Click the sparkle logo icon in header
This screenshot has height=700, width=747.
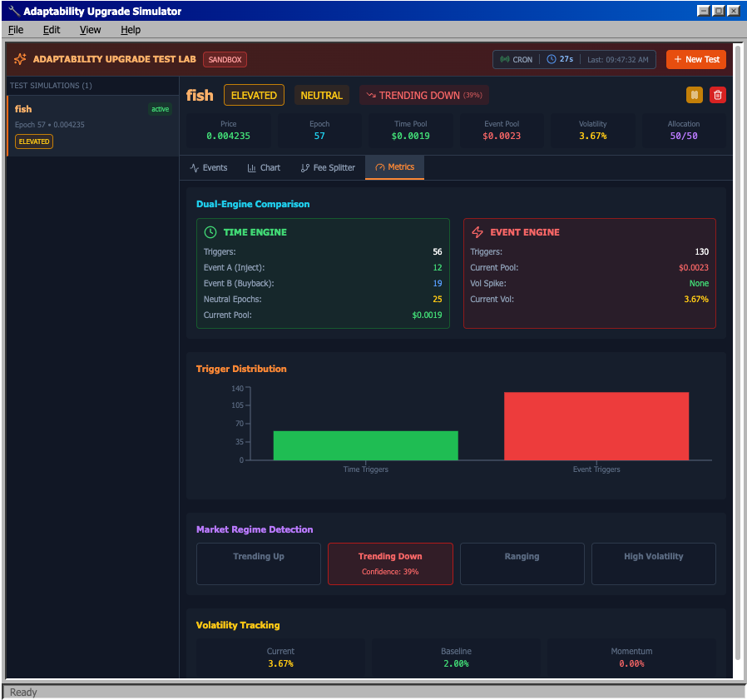point(20,59)
